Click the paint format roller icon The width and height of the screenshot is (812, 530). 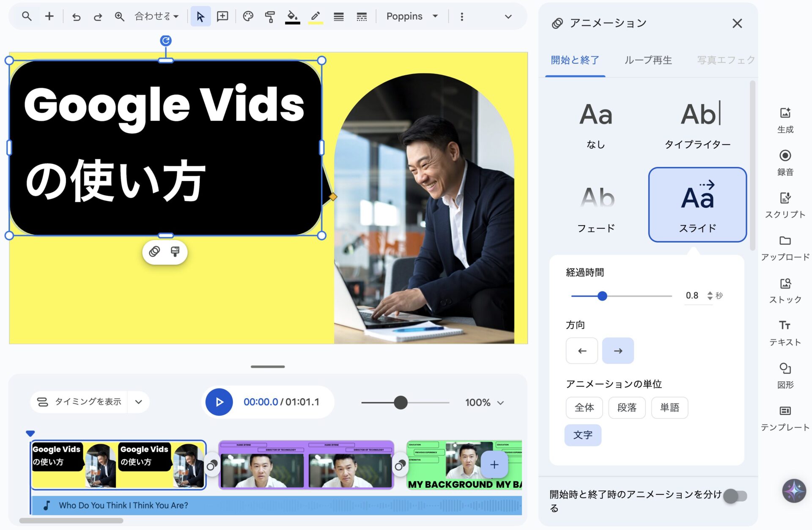coord(270,17)
